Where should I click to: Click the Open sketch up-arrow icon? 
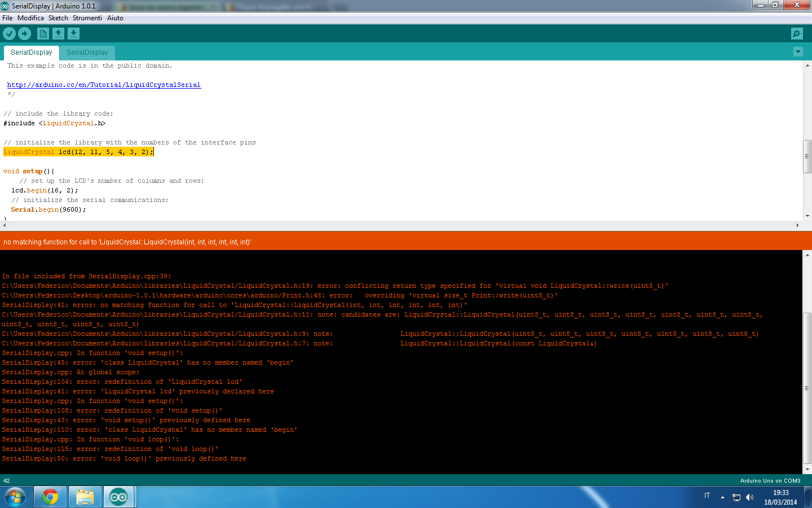[x=58, y=34]
